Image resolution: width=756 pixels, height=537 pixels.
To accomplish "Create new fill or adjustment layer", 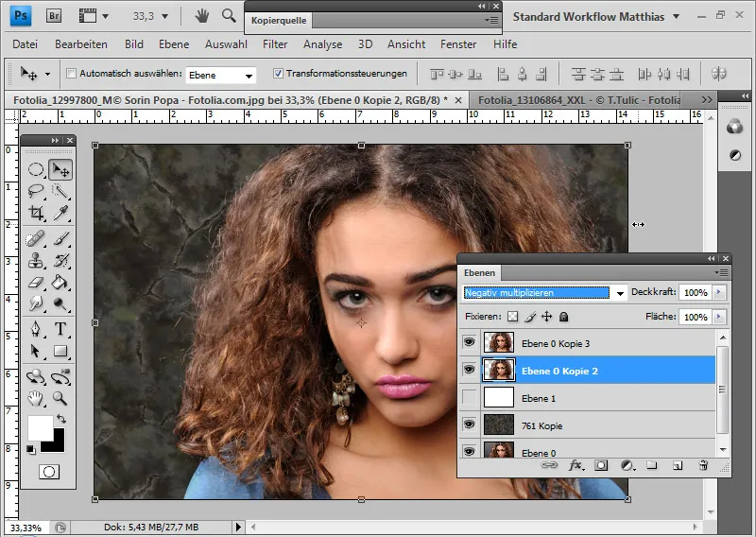I will [627, 465].
